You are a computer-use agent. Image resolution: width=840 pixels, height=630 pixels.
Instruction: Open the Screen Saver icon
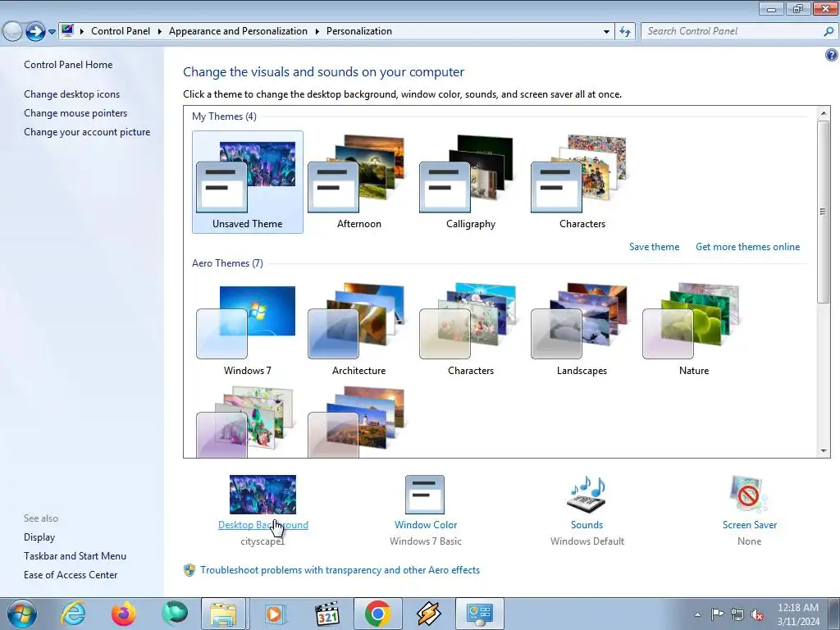(748, 495)
